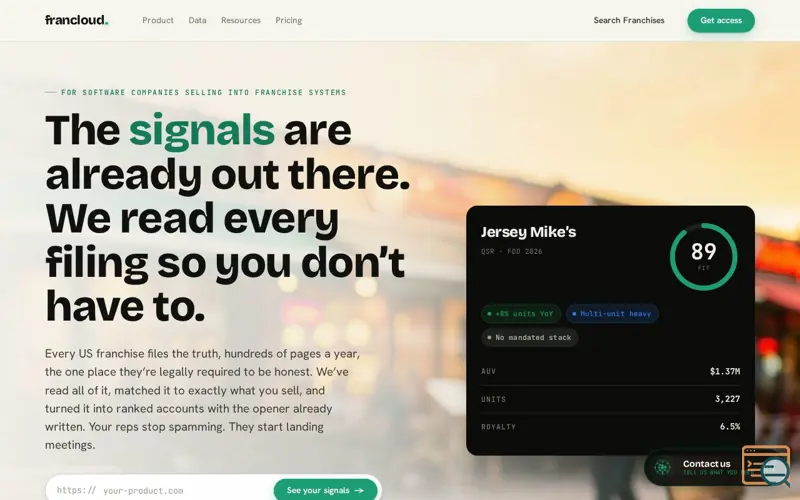Click the Get access button
This screenshot has height=500, width=800.
[x=721, y=20]
